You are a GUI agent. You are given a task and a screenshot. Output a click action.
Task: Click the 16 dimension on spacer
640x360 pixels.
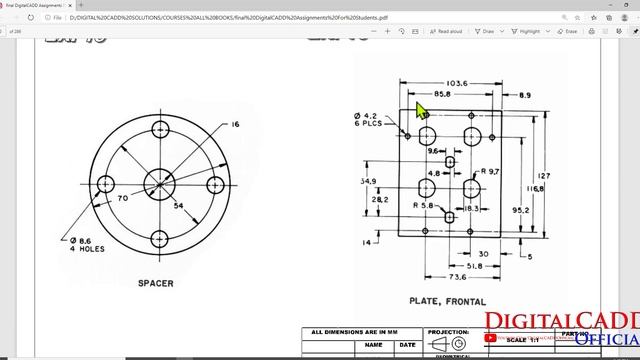[235, 124]
